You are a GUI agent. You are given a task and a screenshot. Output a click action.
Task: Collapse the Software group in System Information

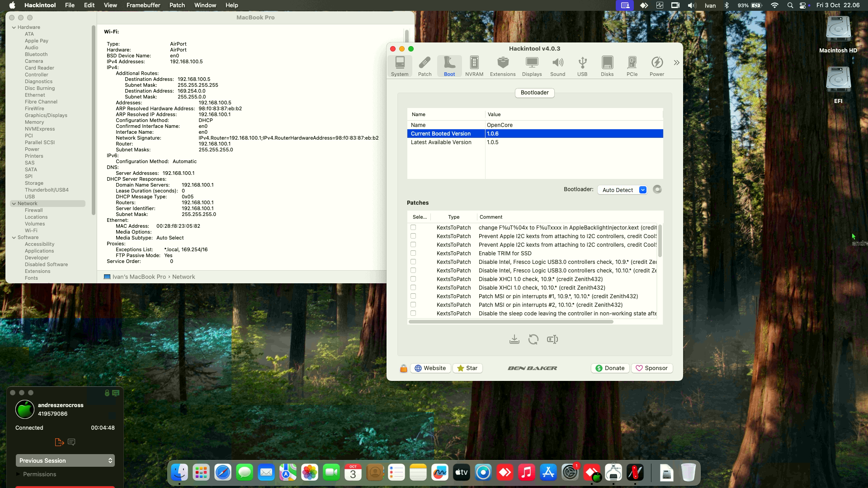click(x=14, y=237)
